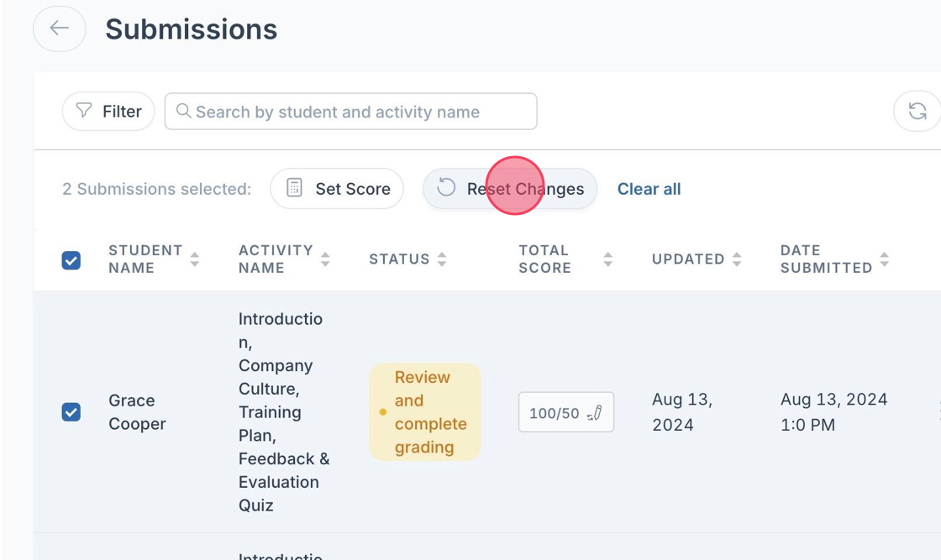
Task: Focus the student and activity search field
Action: 353,112
